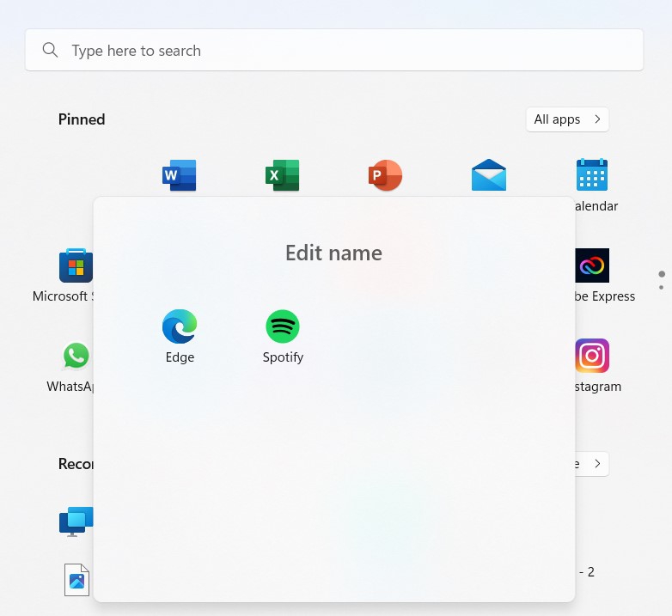Open the recommended remote desktop item
This screenshot has height=616, width=672.
(x=76, y=521)
